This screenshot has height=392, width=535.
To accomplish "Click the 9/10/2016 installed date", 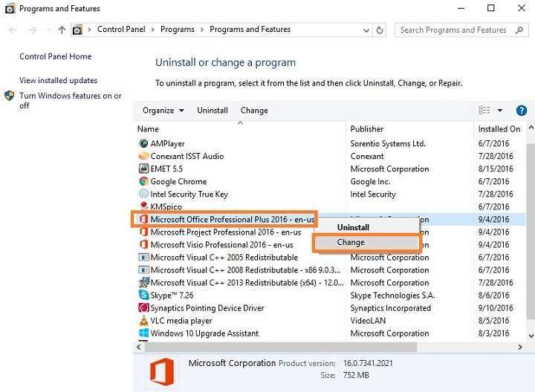I will (x=496, y=308).
